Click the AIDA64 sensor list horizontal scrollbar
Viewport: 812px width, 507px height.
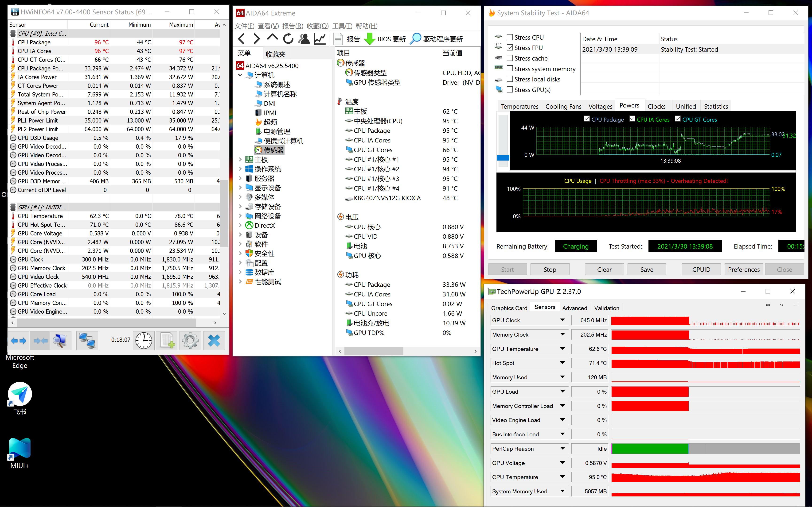373,351
